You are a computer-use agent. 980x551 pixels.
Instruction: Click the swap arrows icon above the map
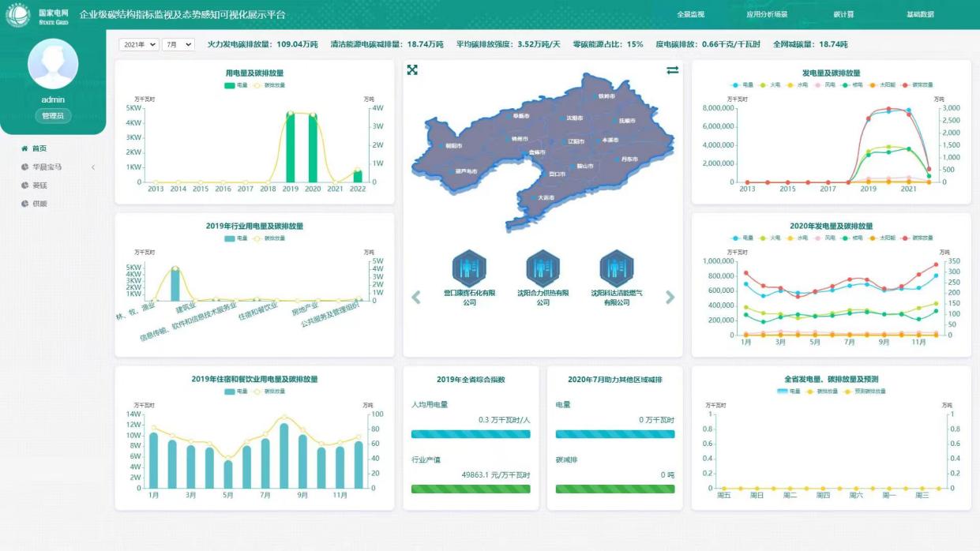pos(672,70)
